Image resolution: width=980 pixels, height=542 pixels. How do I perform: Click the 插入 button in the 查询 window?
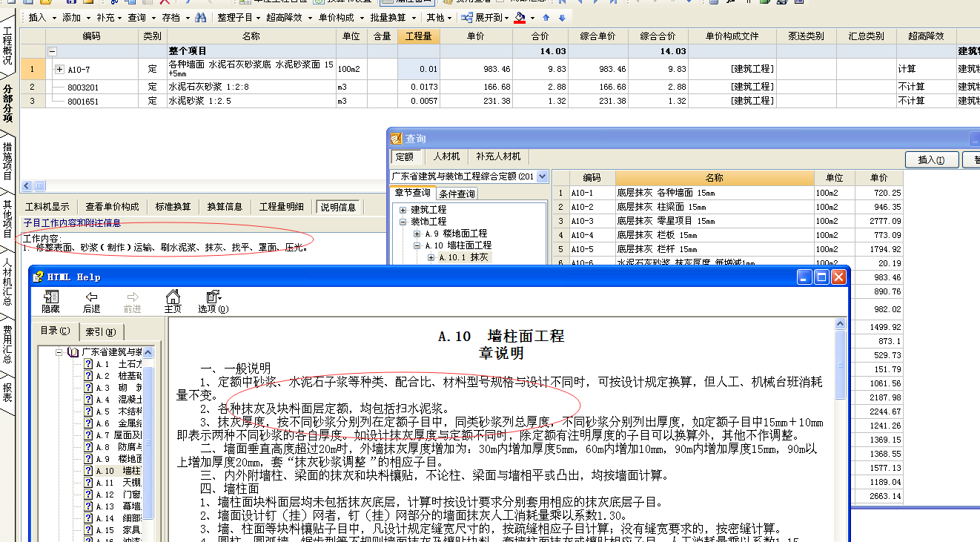point(931,159)
